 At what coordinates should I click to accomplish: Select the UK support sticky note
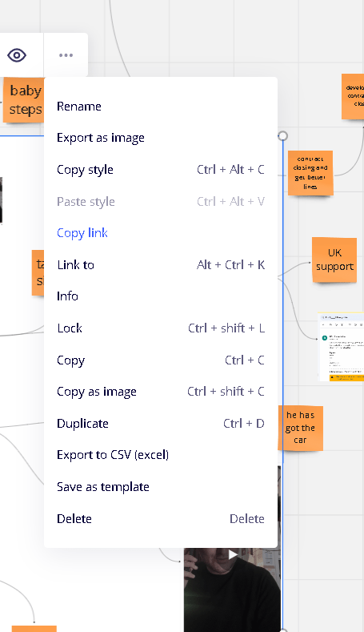point(334,260)
